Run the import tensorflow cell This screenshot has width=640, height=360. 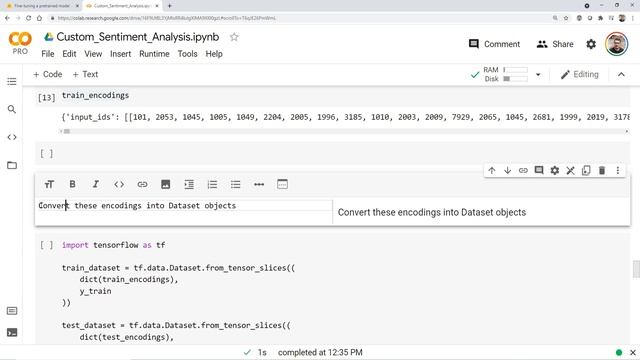point(46,245)
